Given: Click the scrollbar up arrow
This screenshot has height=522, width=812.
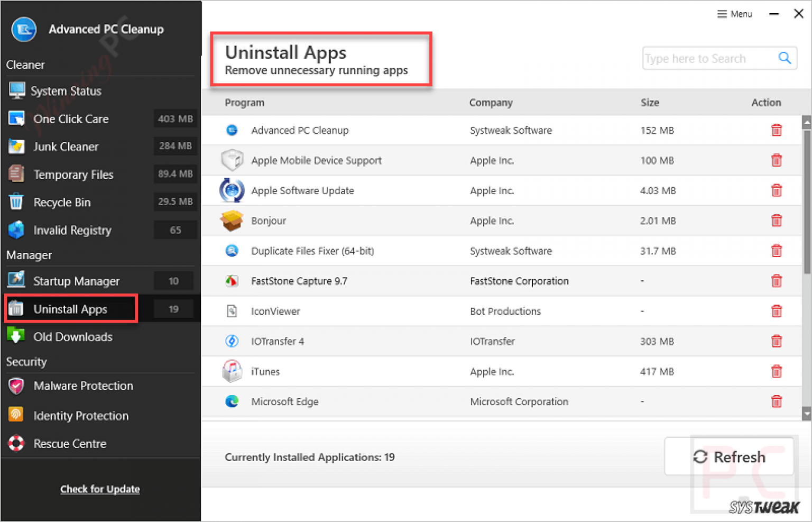Looking at the screenshot, I should click(807, 123).
